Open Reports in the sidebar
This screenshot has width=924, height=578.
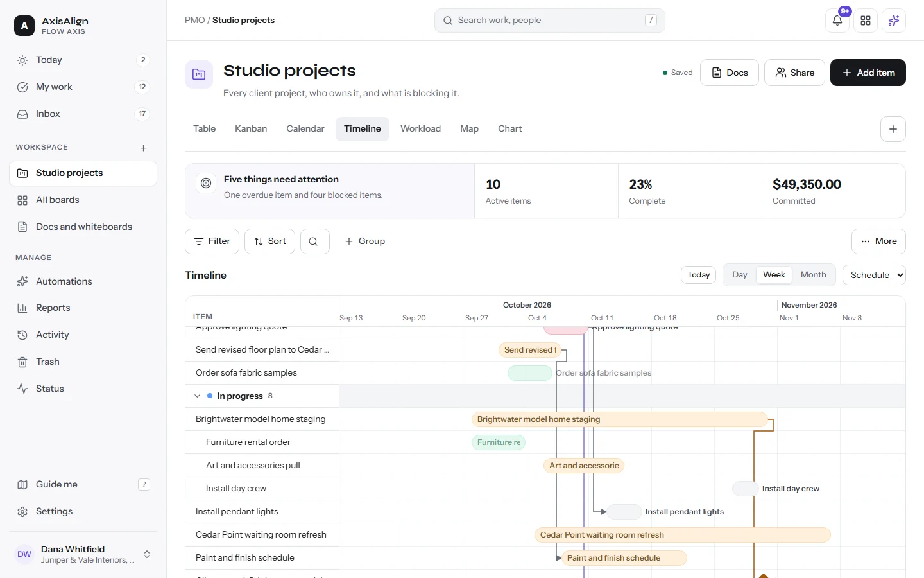coord(83,308)
